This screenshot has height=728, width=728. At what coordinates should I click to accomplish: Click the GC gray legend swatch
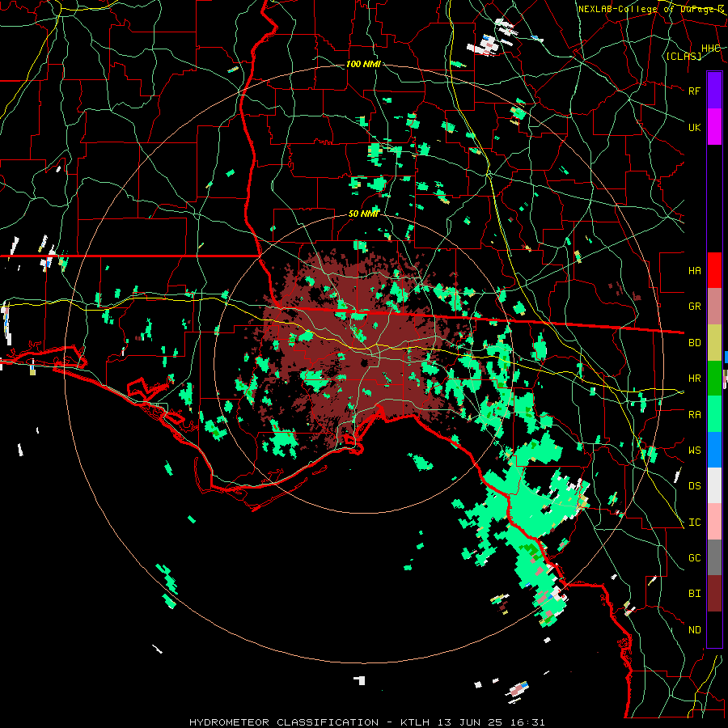click(714, 557)
